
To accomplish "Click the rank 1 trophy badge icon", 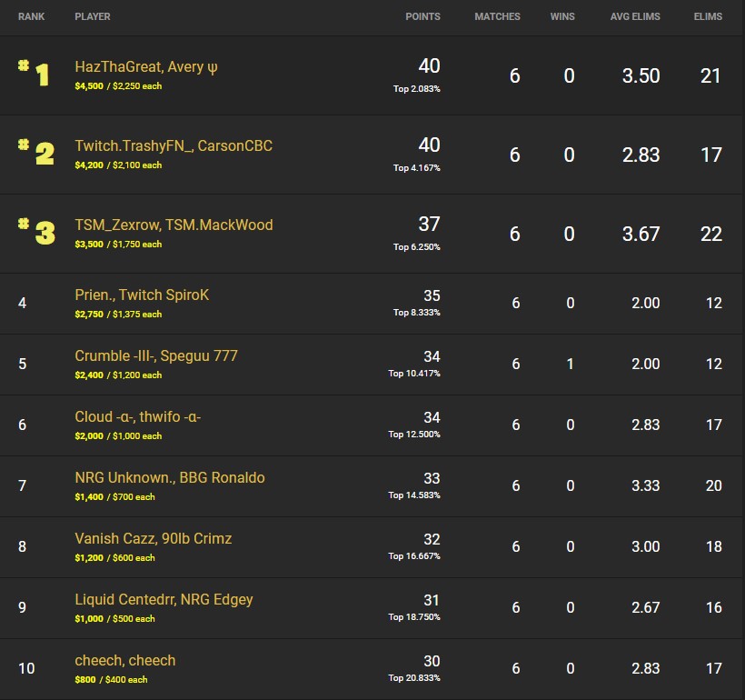I will point(34,74).
